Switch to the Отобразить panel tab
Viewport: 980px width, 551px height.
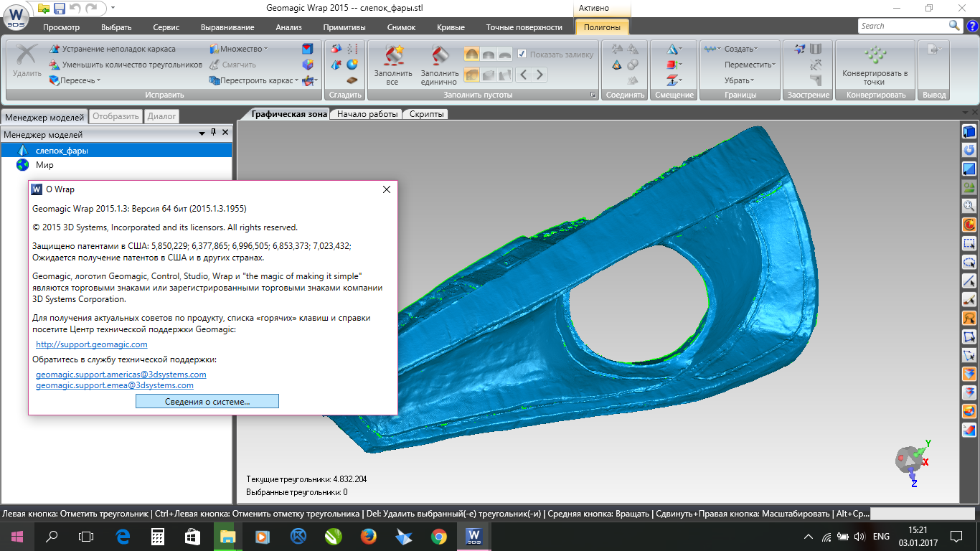[x=116, y=116]
